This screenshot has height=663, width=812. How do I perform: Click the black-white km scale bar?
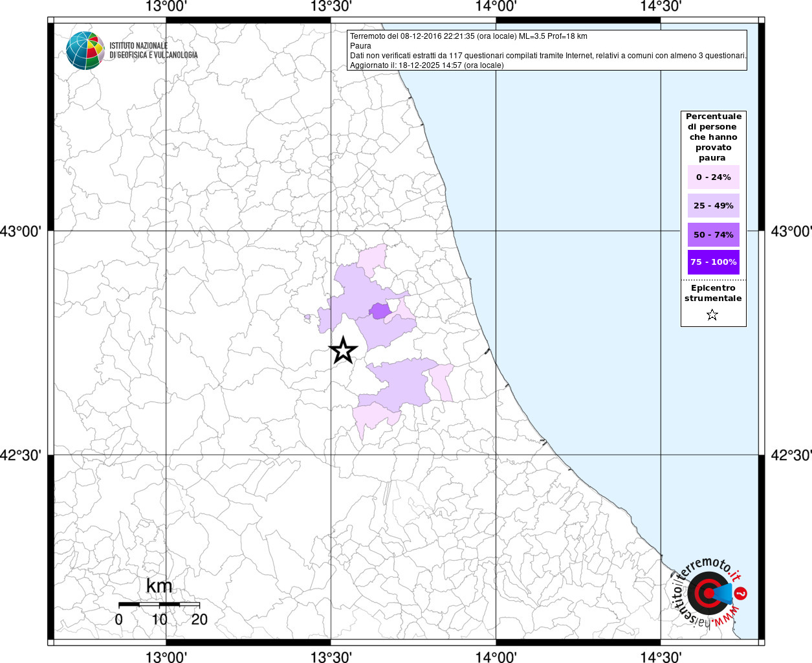tap(159, 604)
